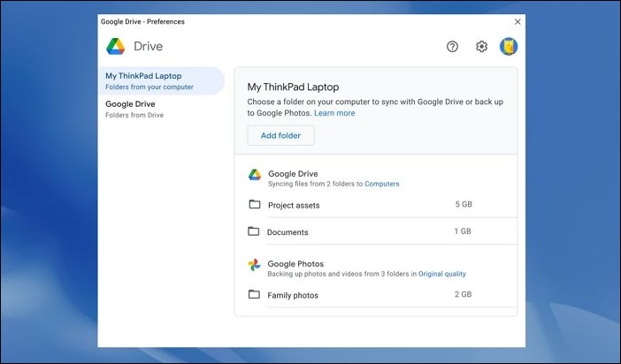Open settings via the gear icon
Screen dimensions: 621x364
coord(481,46)
